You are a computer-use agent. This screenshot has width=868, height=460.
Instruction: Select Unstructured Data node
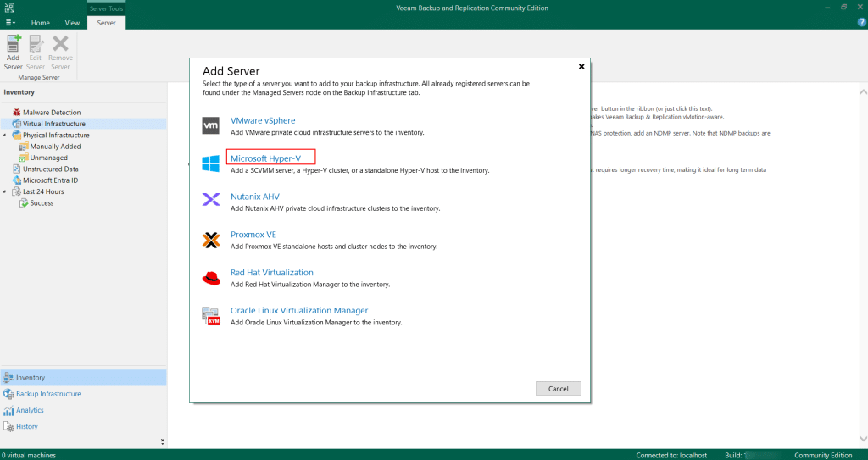[x=50, y=169]
